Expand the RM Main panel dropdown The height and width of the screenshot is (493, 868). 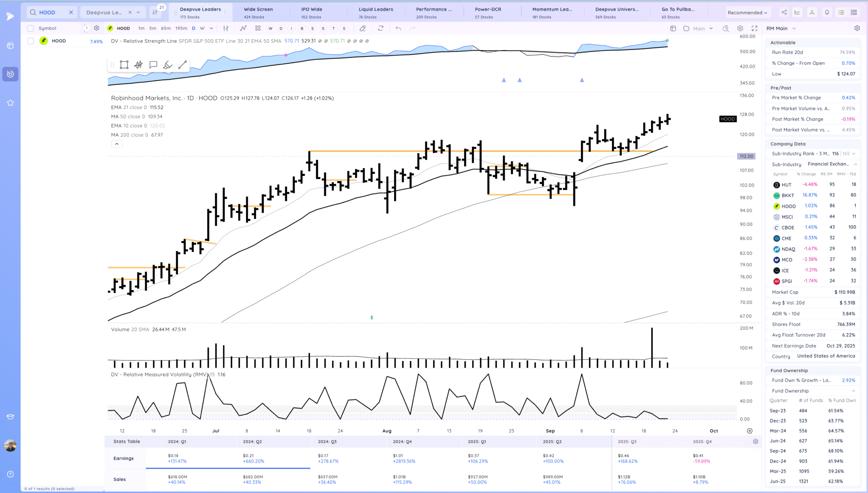794,28
